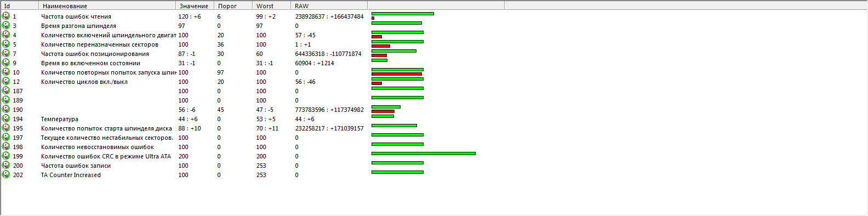Sort by the Worst column header
This screenshot has width=868, height=216.
coord(271,5)
